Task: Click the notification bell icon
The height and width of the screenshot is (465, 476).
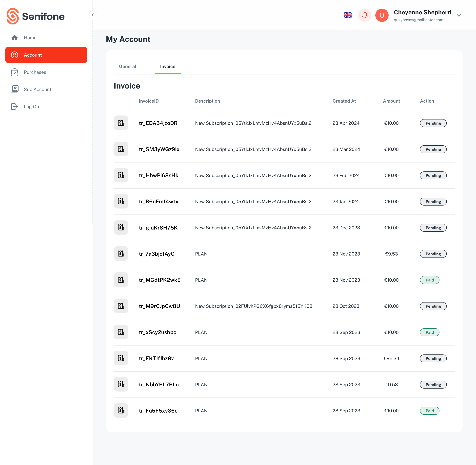Action: (364, 15)
